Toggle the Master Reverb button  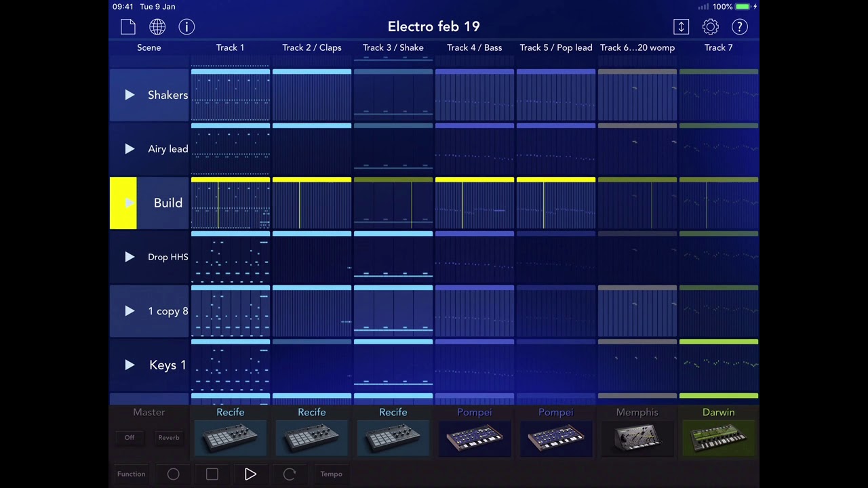[x=169, y=437]
